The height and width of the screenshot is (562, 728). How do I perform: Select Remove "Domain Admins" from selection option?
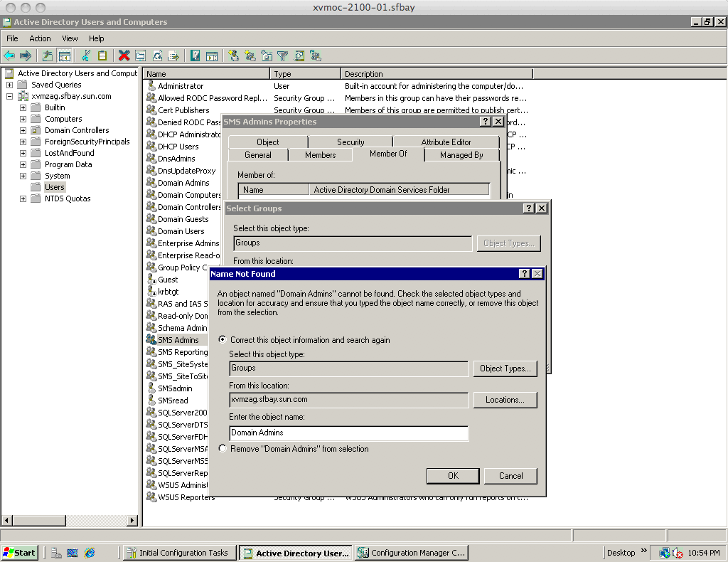click(223, 448)
